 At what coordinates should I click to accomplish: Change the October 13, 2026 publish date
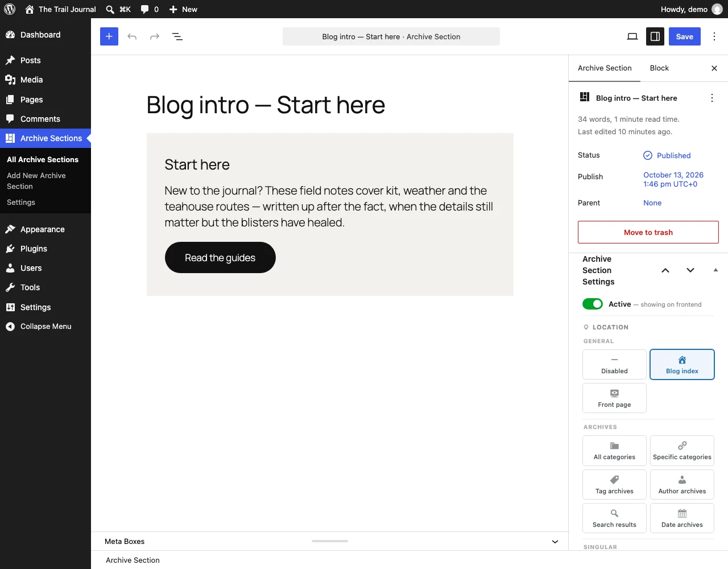pyautogui.click(x=673, y=179)
